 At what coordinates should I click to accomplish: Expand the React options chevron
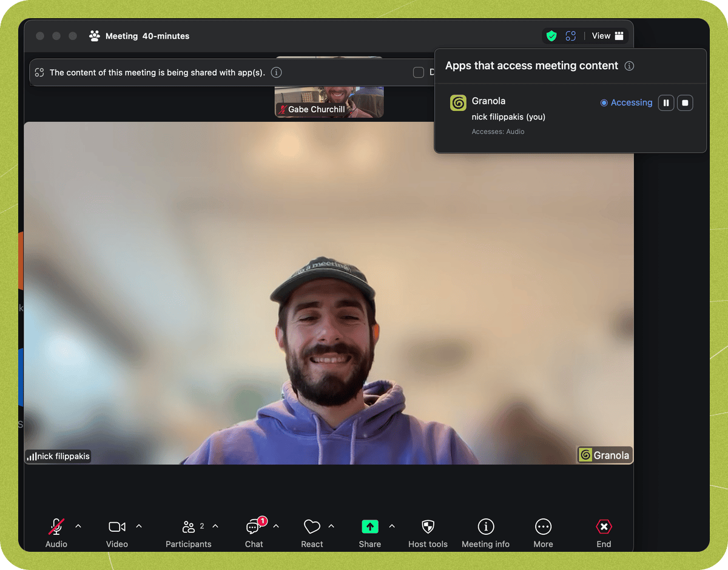(331, 526)
